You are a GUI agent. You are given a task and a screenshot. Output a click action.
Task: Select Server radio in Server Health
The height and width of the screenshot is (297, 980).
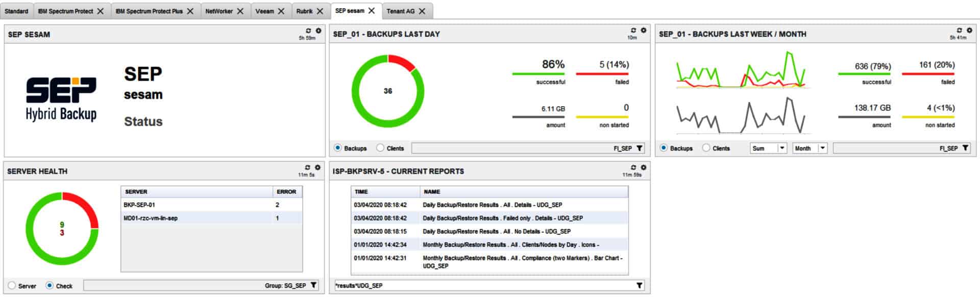pos(12,286)
